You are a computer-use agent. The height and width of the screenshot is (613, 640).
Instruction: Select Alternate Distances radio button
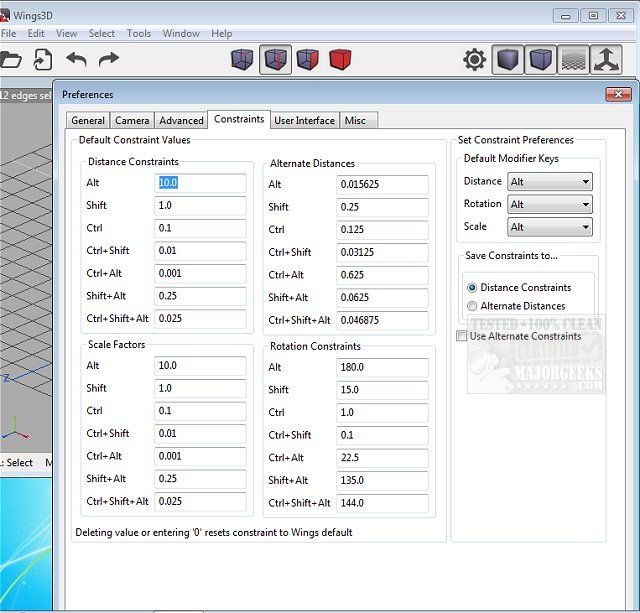tap(472, 306)
